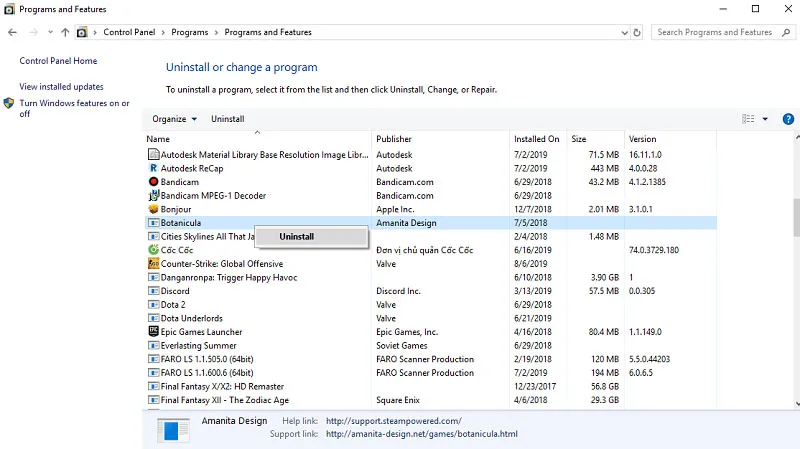Click the Autodesk Material Library icon
This screenshot has height=449, width=800.
tap(153, 154)
